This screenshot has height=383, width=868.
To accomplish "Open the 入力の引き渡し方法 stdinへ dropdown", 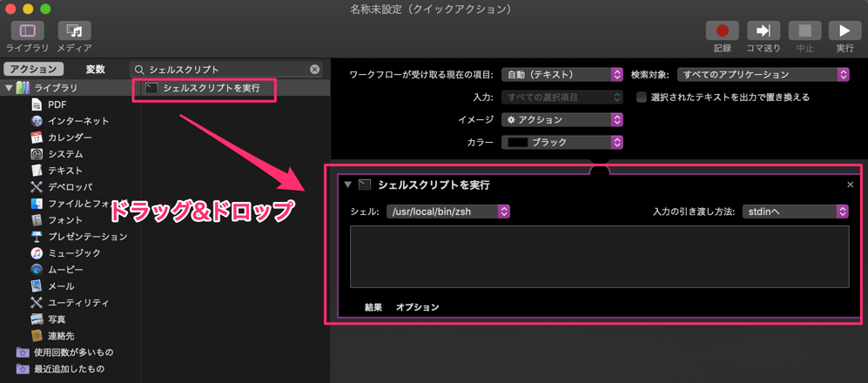I will point(796,212).
